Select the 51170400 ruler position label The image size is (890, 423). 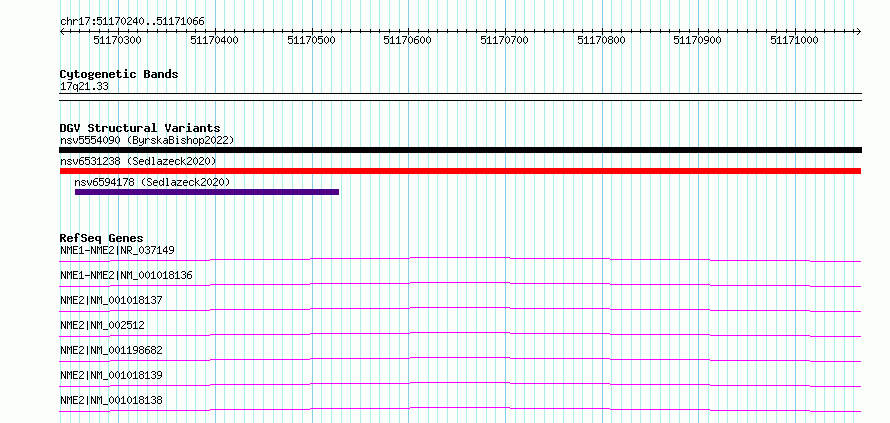tap(215, 40)
